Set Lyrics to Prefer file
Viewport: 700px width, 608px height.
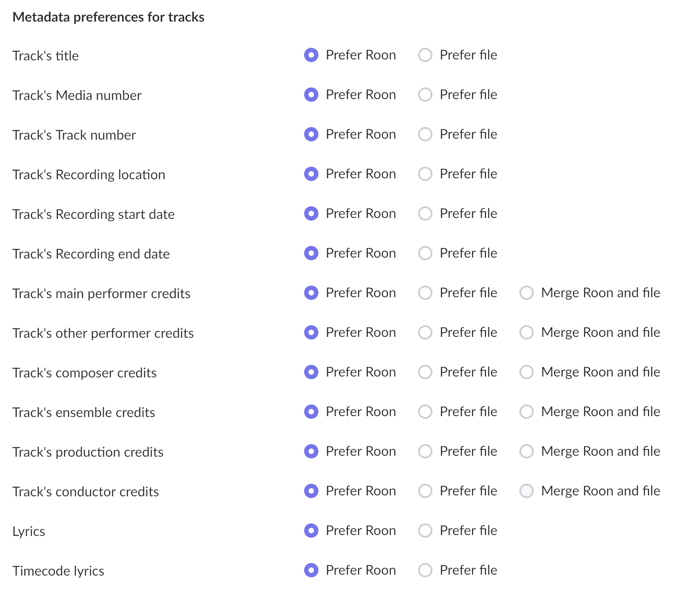(425, 531)
